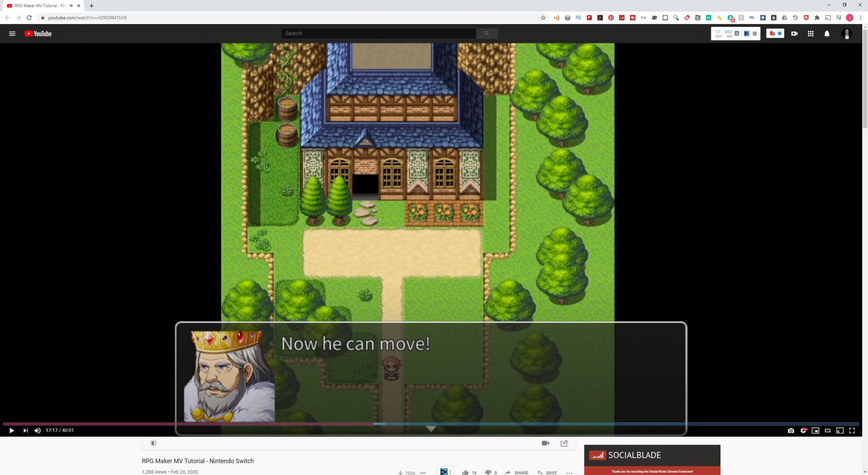Screen dimensions: 868x475
Task: Open more actions next to SAVE
Action: [569, 473]
